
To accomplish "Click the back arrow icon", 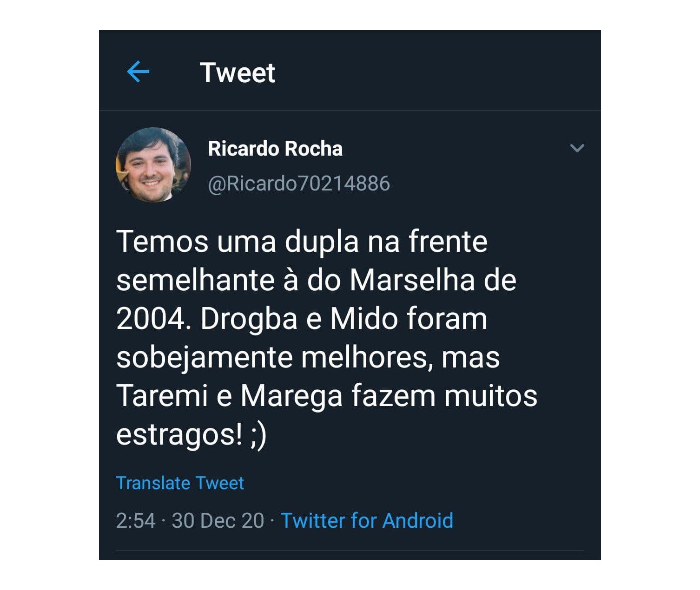I will pyautogui.click(x=138, y=72).
